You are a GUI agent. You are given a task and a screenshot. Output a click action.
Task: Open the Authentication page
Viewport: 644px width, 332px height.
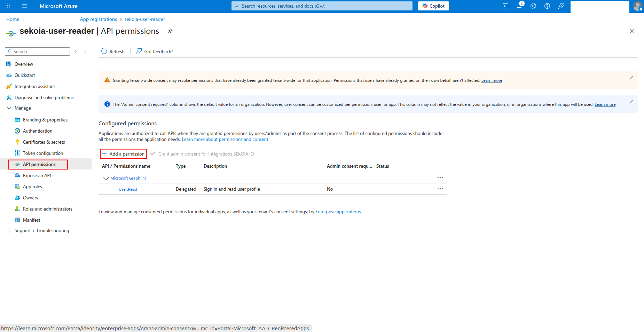pos(37,131)
